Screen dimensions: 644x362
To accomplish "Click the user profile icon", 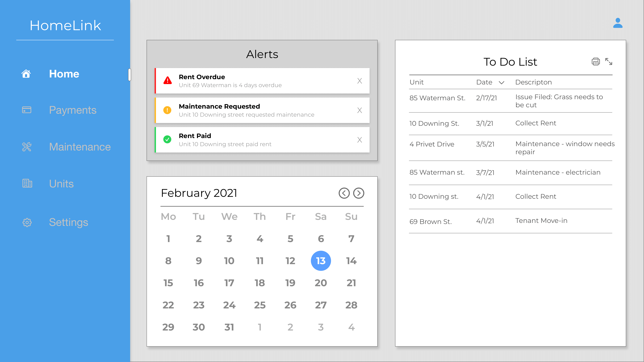I will coord(618,23).
